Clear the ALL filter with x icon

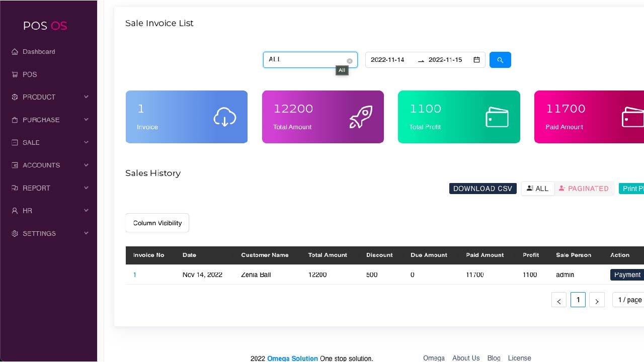point(350,61)
